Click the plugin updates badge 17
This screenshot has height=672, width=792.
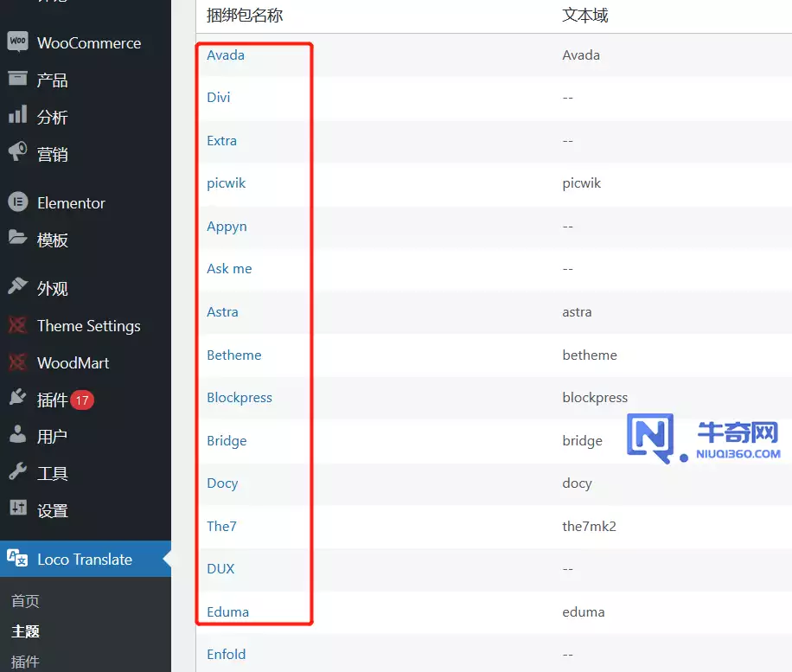click(82, 400)
